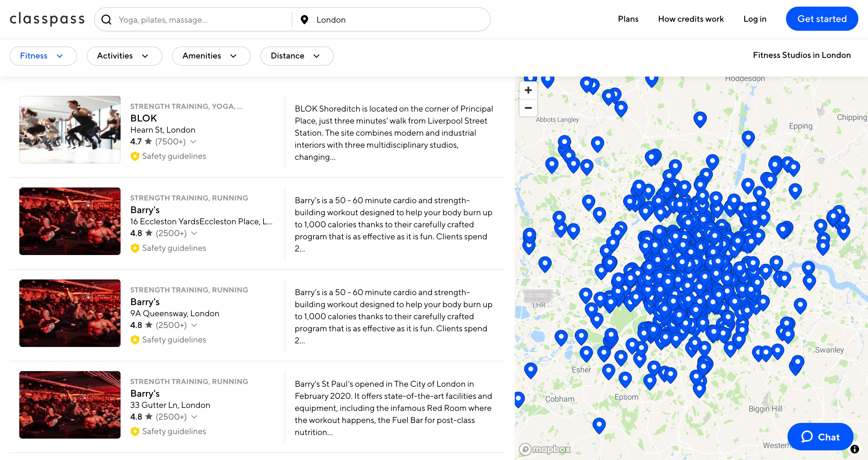The image size is (868, 460).
Task: Open the Activities filter dropdown
Action: (124, 56)
